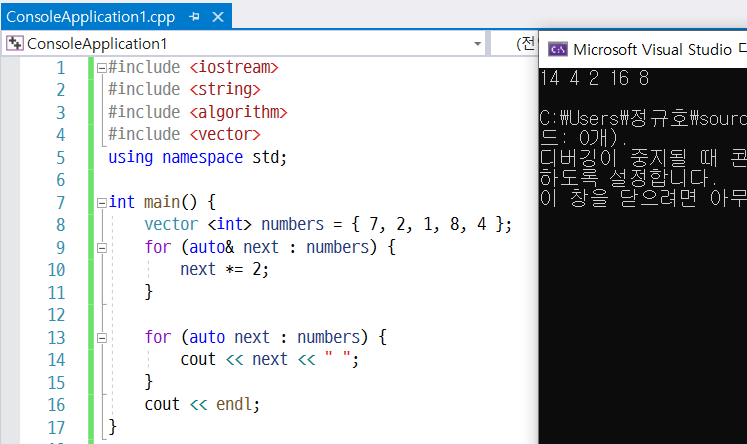Click 'string' in the include on line 2
This screenshot has height=444, width=747.
[225, 89]
